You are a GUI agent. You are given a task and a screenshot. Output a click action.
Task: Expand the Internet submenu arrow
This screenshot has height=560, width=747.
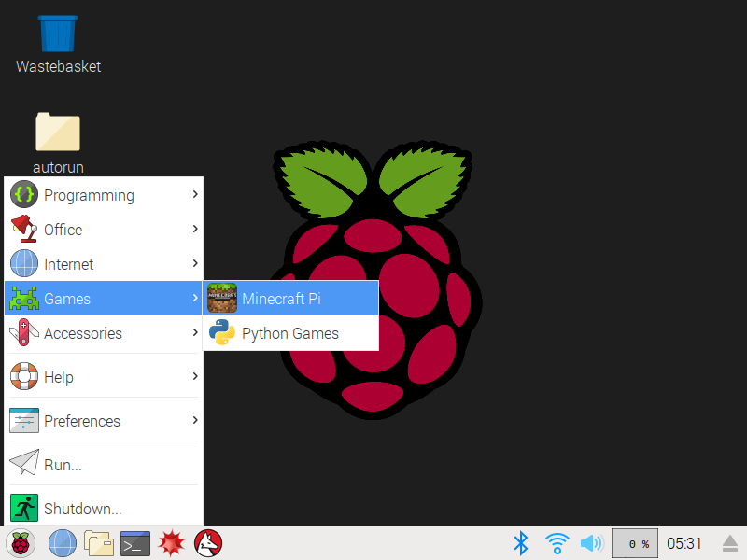[195, 263]
